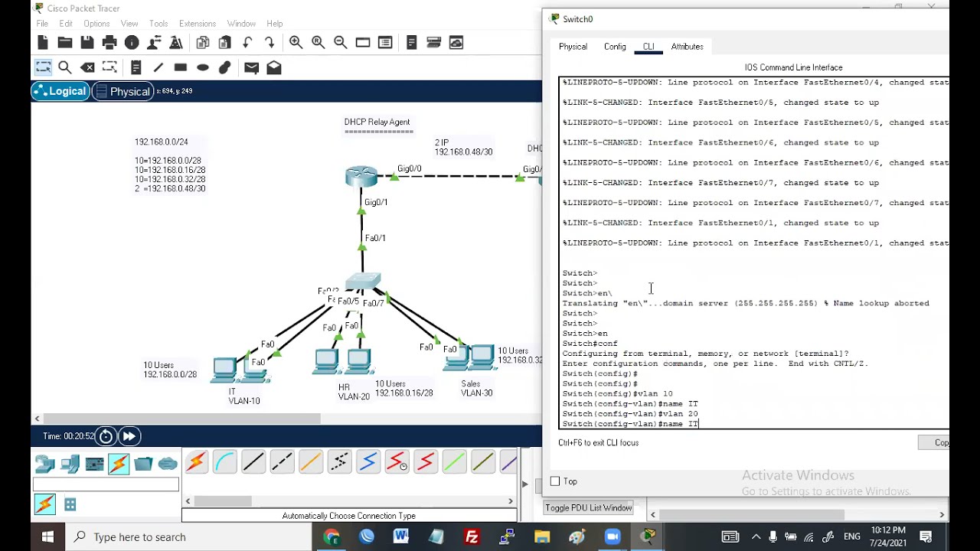Image resolution: width=980 pixels, height=551 pixels.
Task: Activate the Delete tool
Action: (87, 68)
